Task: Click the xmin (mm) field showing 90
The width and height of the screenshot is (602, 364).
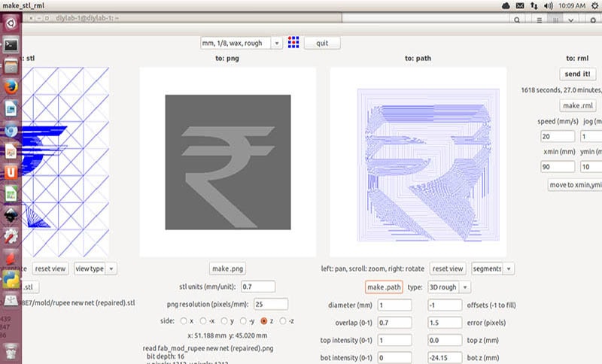Action: coord(558,167)
